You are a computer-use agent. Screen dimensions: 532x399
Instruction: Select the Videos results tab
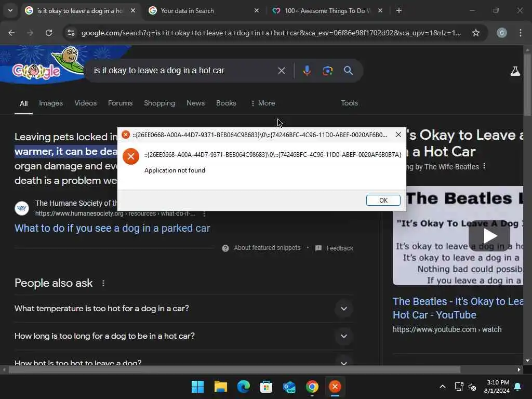click(86, 103)
